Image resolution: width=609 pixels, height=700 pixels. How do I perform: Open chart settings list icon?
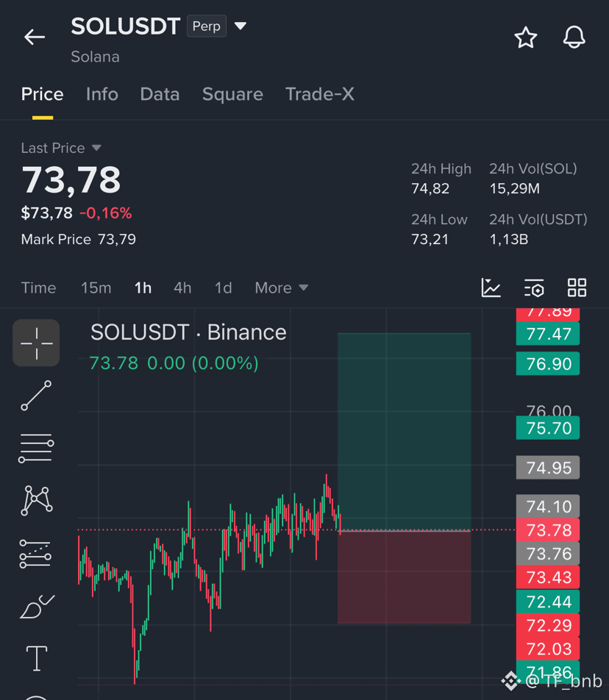click(533, 287)
